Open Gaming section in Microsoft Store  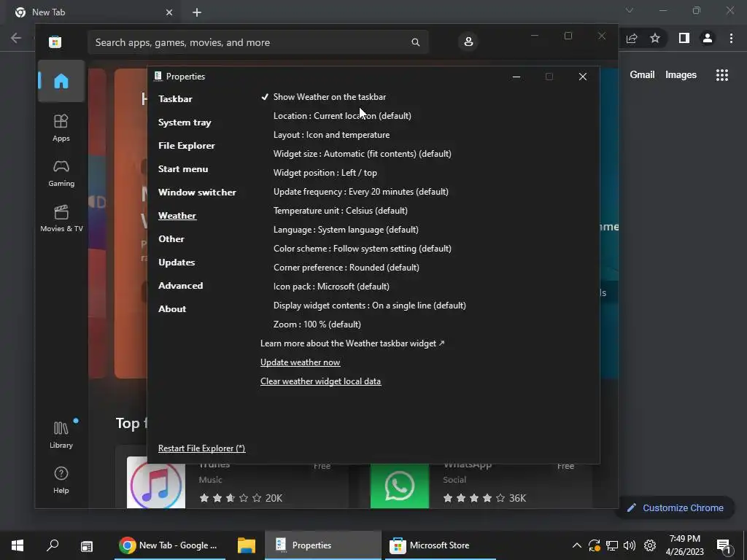(x=61, y=174)
